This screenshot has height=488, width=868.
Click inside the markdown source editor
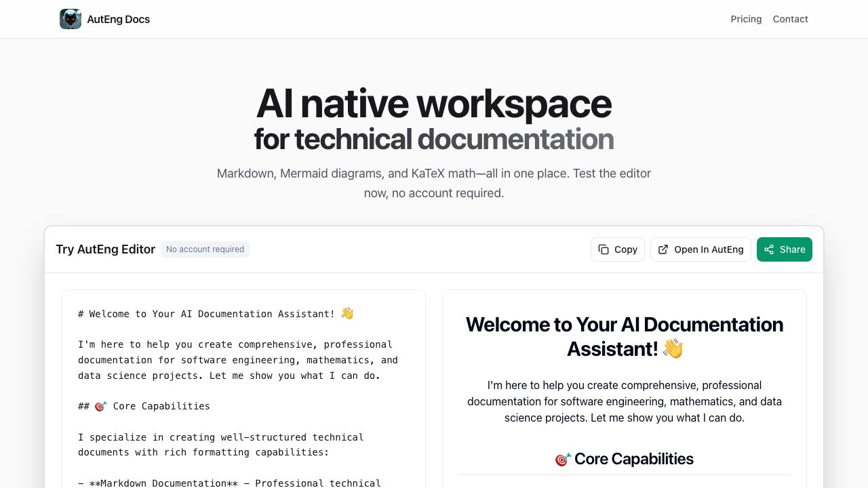pos(243,389)
